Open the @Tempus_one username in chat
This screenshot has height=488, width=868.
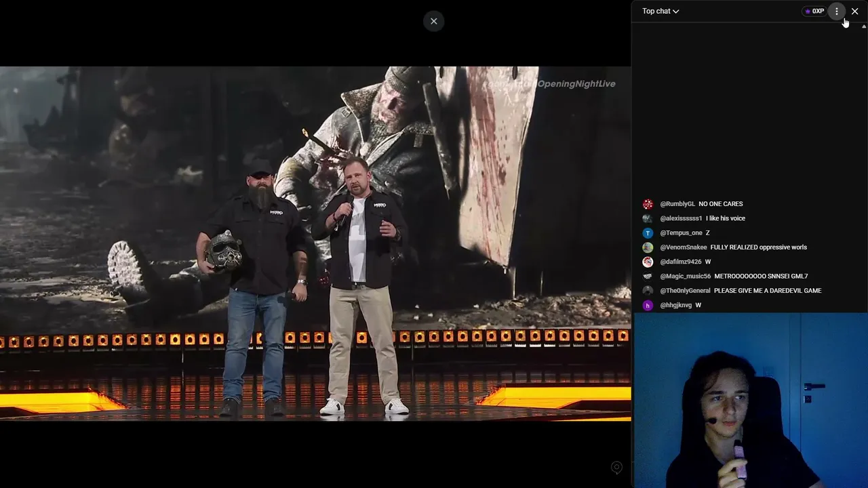tap(681, 233)
